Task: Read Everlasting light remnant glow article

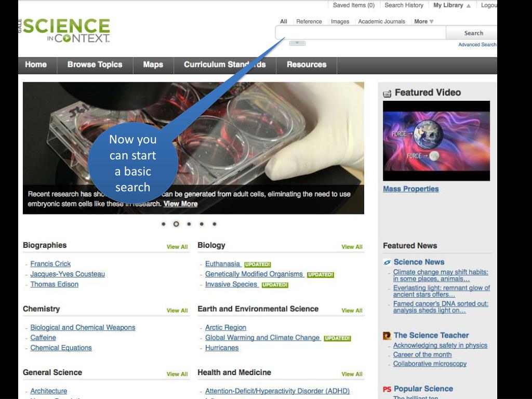Action: click(x=442, y=291)
